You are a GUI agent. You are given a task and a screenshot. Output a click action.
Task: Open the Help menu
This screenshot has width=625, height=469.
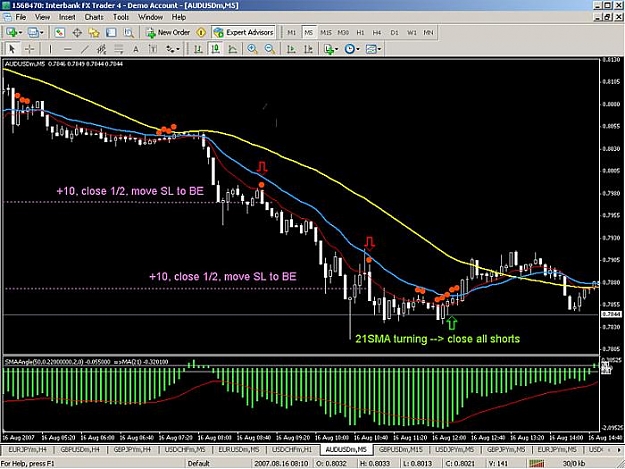pos(179,17)
